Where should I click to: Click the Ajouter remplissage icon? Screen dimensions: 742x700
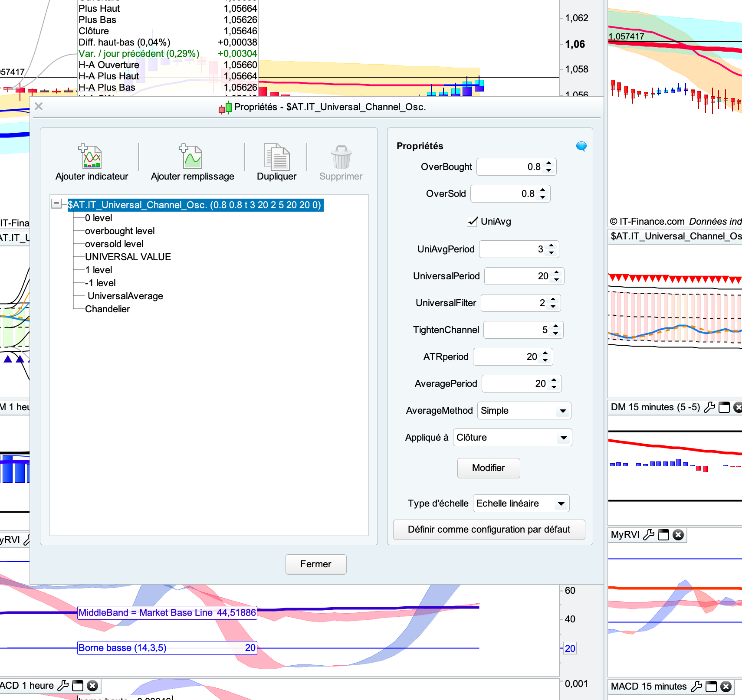coord(190,156)
